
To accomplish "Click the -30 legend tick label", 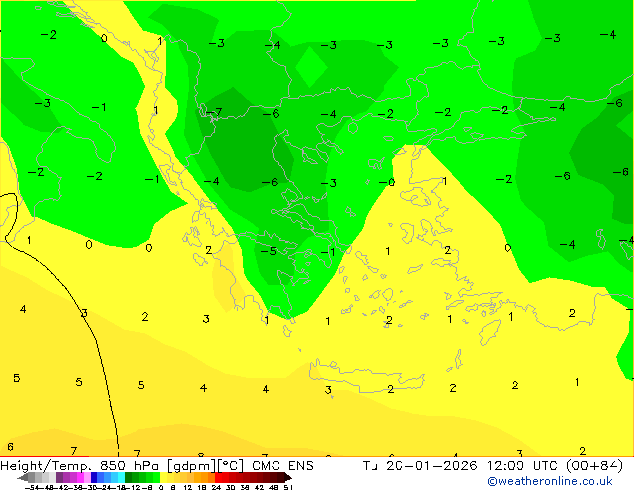I will pyautogui.click(x=92, y=488).
